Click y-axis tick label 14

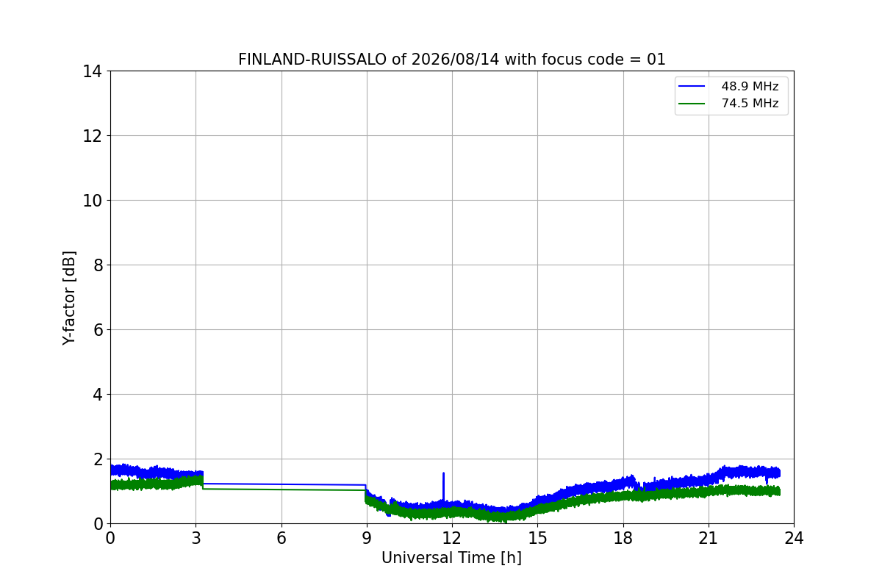[92, 71]
